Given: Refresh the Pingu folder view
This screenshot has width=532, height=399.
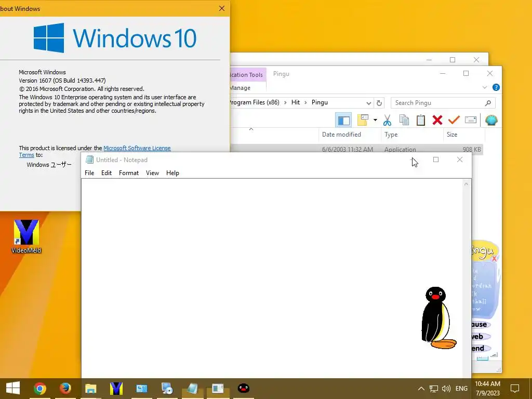Looking at the screenshot, I should point(379,103).
